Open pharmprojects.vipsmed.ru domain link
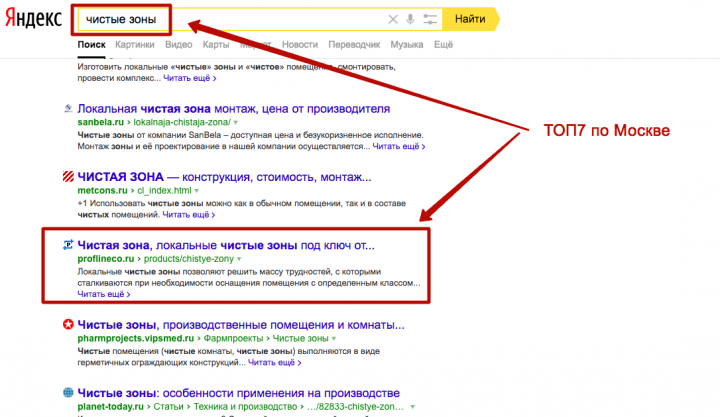Screen dimensions: 720x417 [135, 338]
